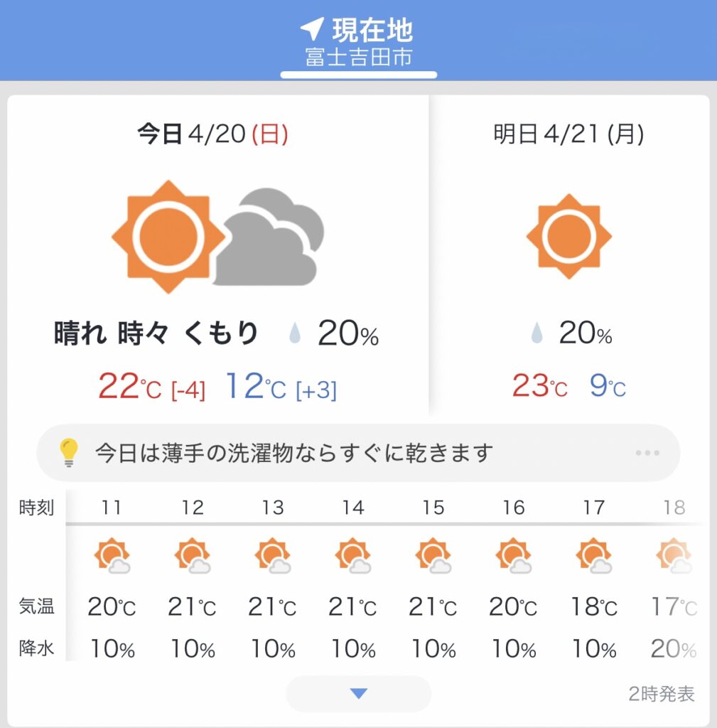Expand hourly forecast with blue down arrow
The width and height of the screenshot is (717, 728).
coord(359,694)
